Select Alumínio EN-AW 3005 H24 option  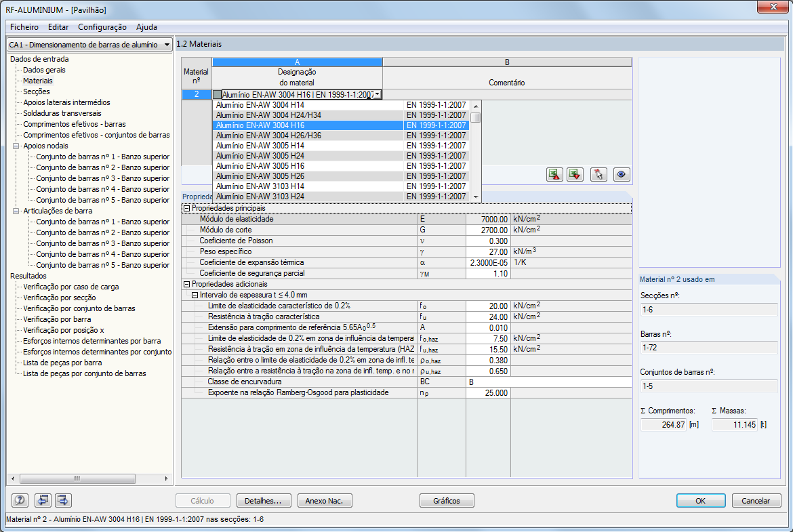click(x=342, y=156)
